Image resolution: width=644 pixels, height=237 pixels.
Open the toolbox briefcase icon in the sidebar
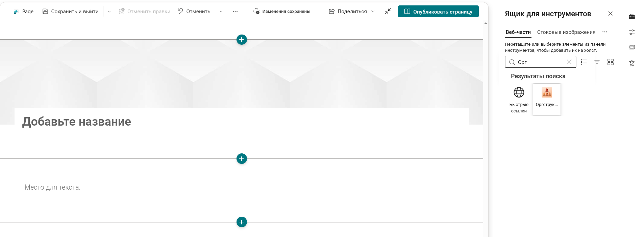tap(632, 17)
